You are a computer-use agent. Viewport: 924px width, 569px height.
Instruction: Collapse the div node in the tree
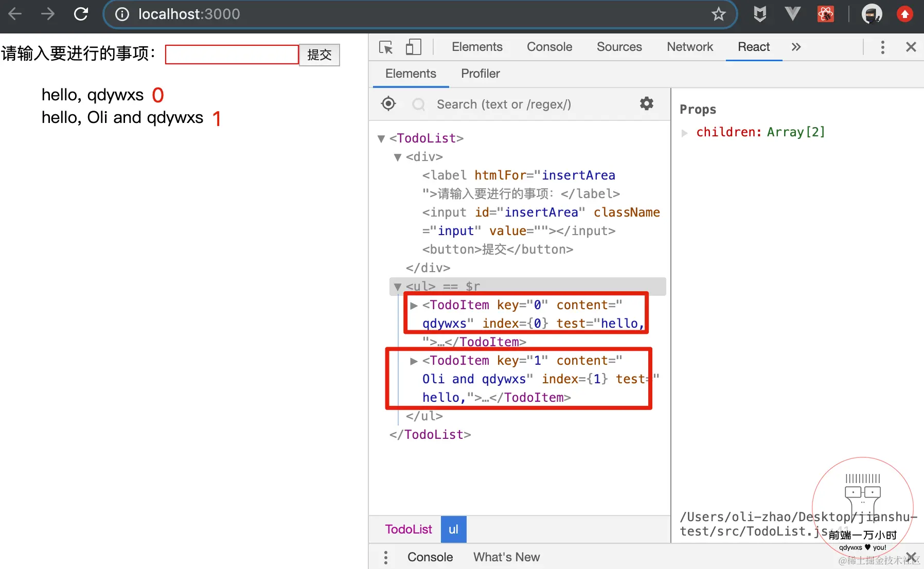398,157
